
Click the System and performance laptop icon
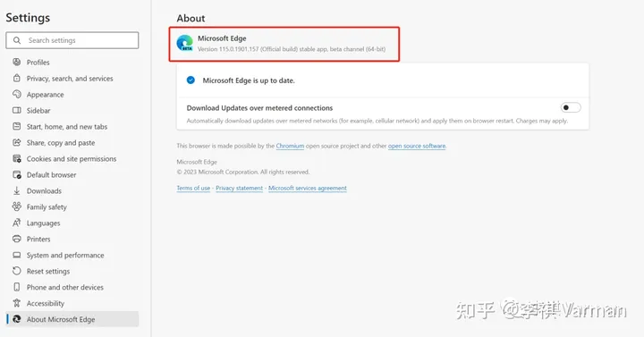pos(17,255)
